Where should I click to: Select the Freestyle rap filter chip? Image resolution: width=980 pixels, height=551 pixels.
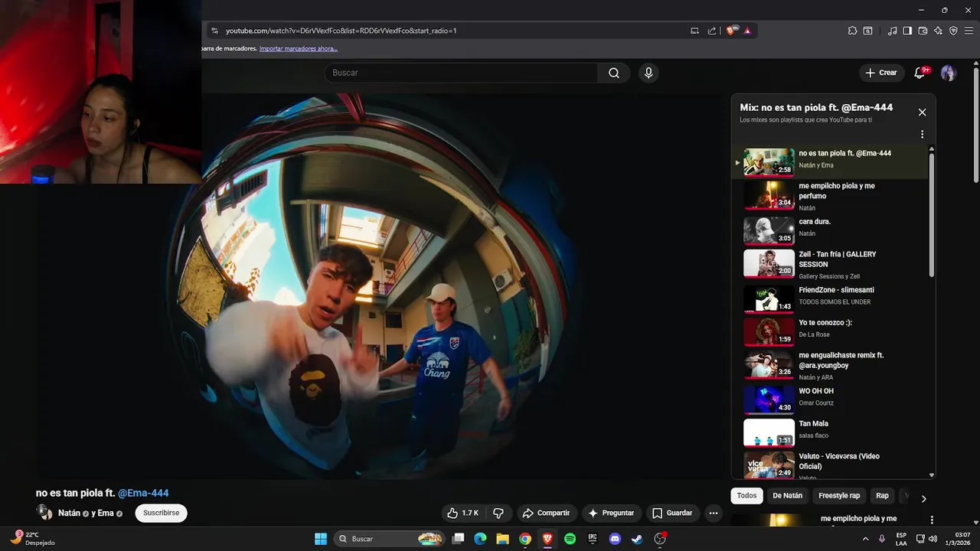click(839, 495)
